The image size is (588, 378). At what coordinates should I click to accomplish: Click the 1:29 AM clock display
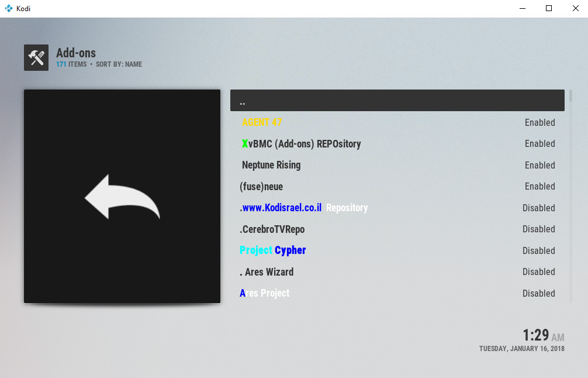(544, 335)
